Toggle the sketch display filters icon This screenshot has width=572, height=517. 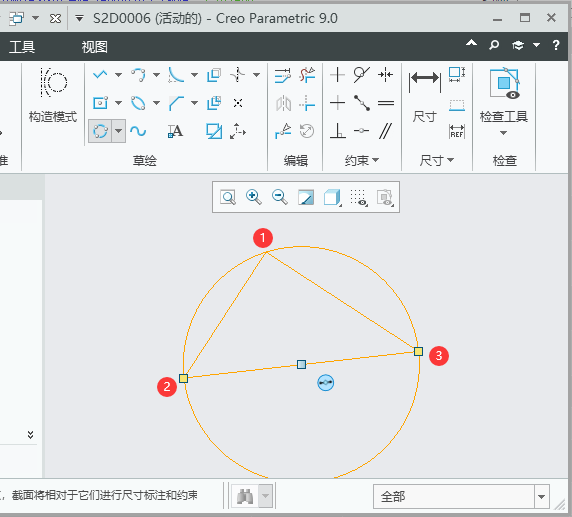358,197
